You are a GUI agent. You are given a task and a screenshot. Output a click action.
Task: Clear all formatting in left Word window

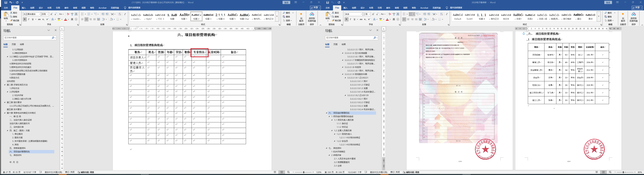click(x=68, y=14)
